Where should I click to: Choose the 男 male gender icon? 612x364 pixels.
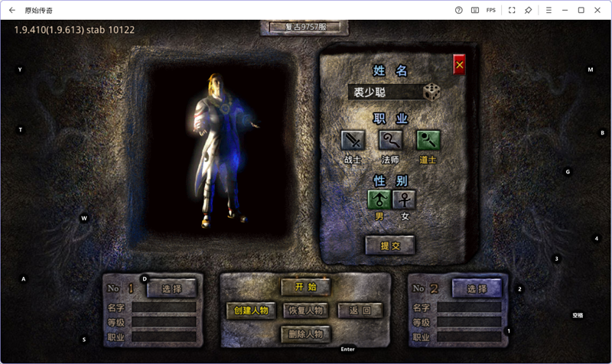[x=379, y=200]
